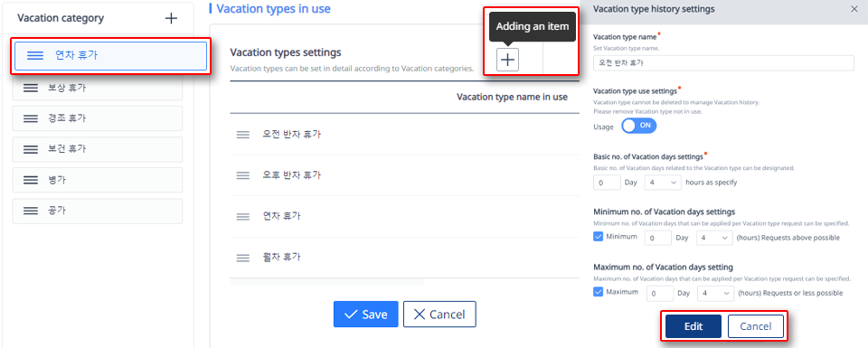Uncheck the Maximum checkbox
This screenshot has width=868, height=348.
pos(598,292)
